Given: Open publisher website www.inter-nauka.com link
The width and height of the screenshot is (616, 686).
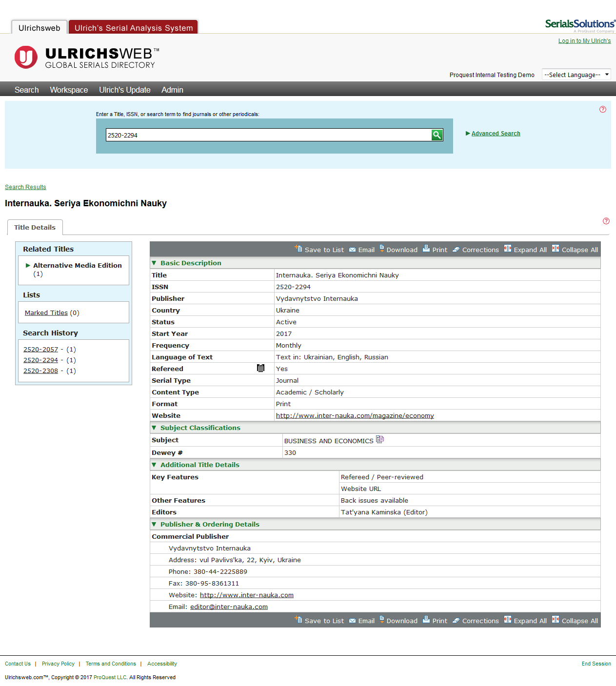Looking at the screenshot, I should point(247,595).
